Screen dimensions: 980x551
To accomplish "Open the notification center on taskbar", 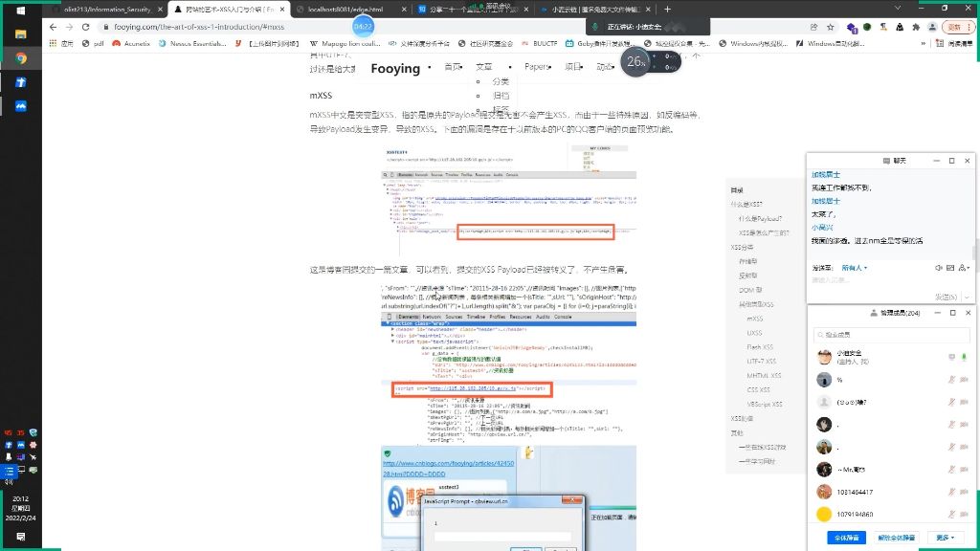I will (x=21, y=537).
